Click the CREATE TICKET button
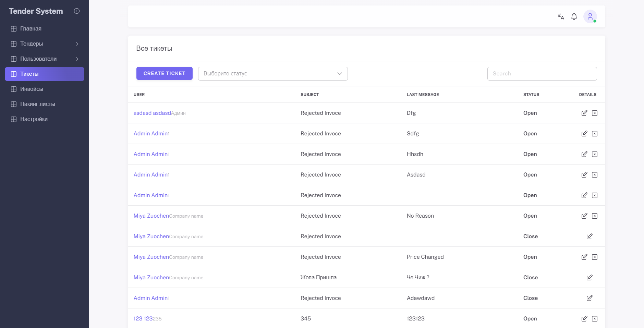 [x=165, y=73]
